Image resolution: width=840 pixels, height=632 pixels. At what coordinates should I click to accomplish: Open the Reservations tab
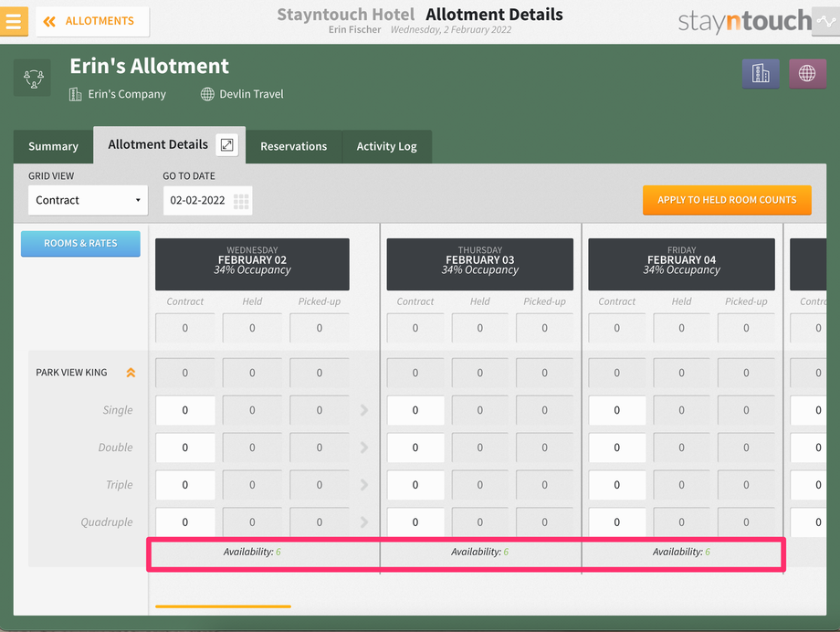294,146
